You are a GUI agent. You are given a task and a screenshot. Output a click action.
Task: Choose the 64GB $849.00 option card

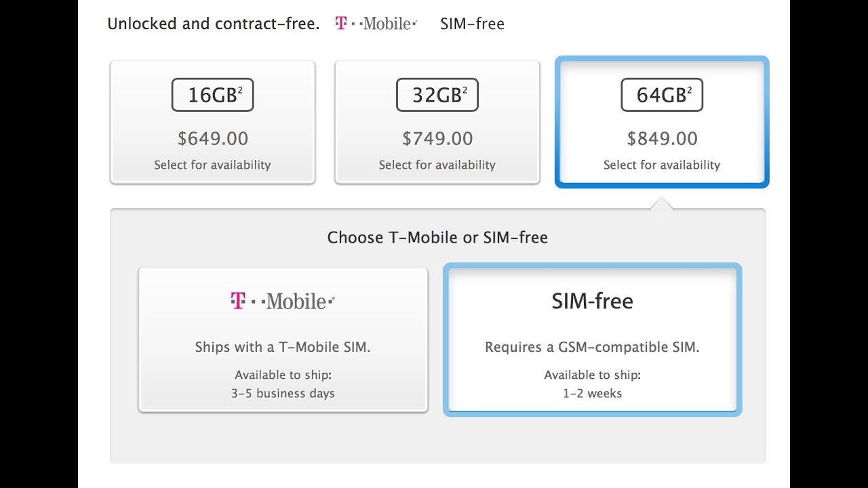pyautogui.click(x=662, y=122)
